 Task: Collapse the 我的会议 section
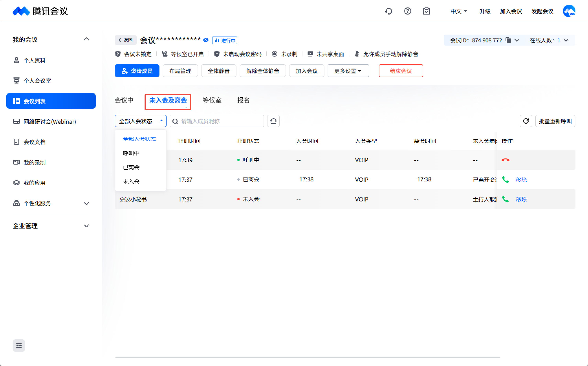tap(86, 39)
